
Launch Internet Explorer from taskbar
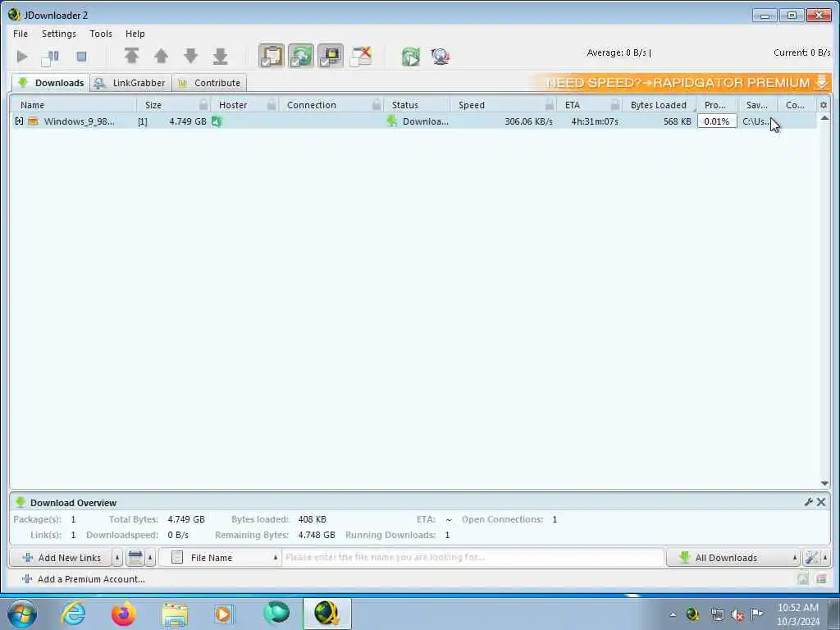73,614
